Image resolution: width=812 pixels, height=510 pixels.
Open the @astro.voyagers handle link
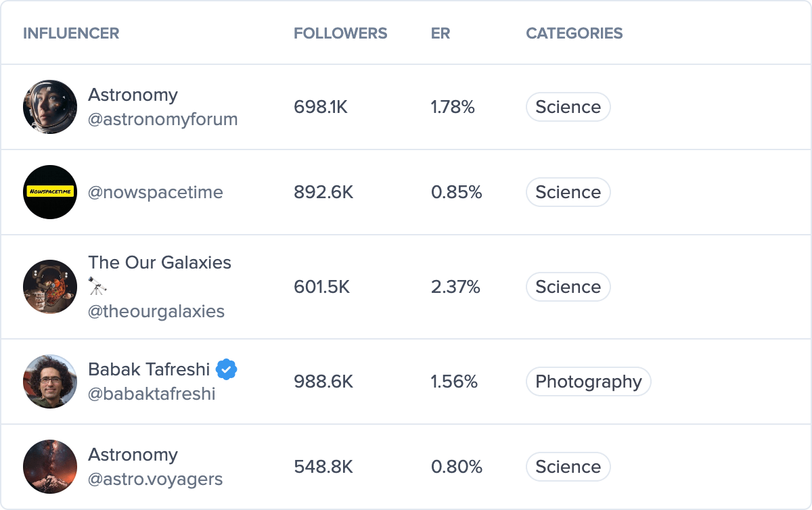156,480
